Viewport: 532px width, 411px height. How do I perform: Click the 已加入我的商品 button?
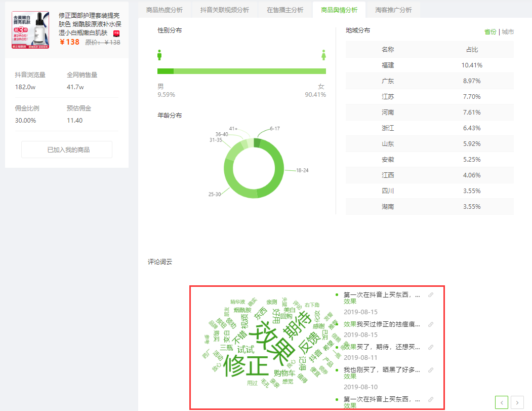tap(67, 150)
